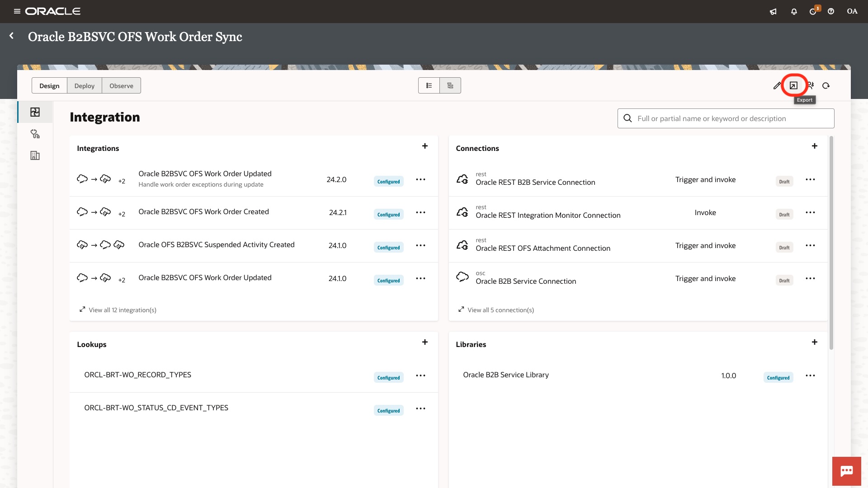
Task: Click the pencil Edit icon
Action: click(777, 85)
